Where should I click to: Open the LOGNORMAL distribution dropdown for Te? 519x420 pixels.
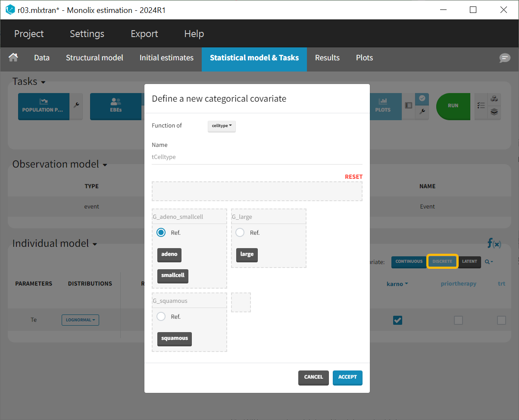[x=80, y=320]
